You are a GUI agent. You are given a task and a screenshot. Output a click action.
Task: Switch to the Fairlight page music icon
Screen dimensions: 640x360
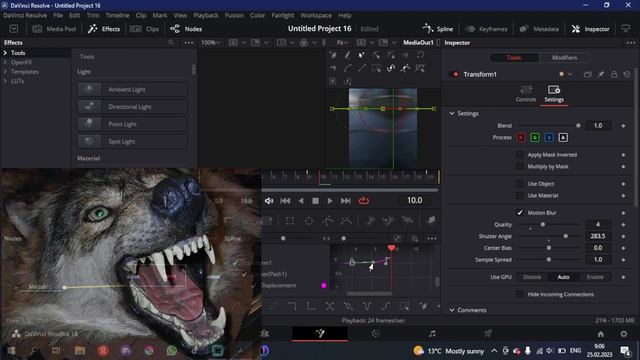(432, 334)
